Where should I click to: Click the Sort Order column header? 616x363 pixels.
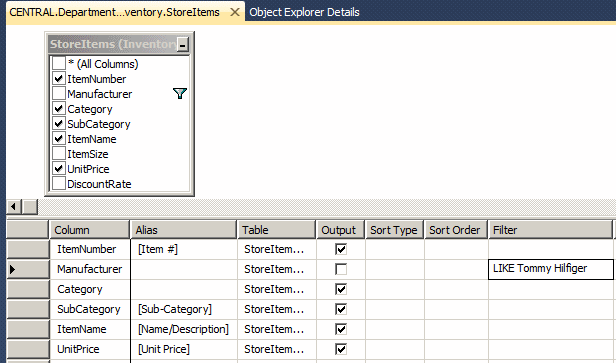pyautogui.click(x=456, y=230)
